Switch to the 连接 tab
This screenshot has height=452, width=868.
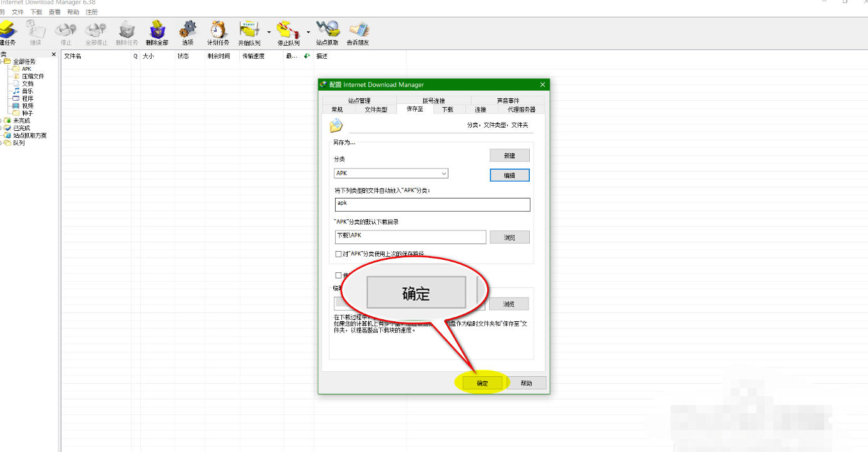[480, 110]
